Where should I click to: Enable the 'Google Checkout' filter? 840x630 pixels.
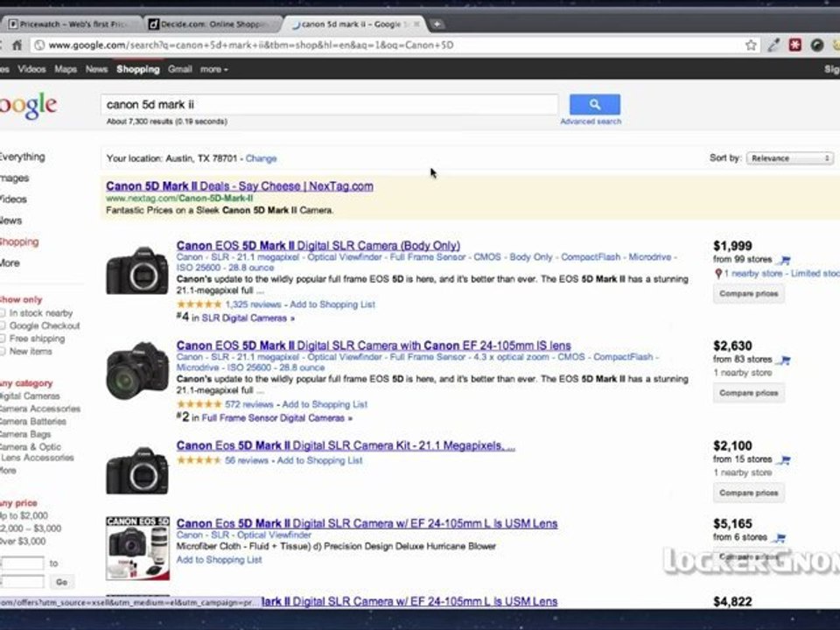click(2, 325)
